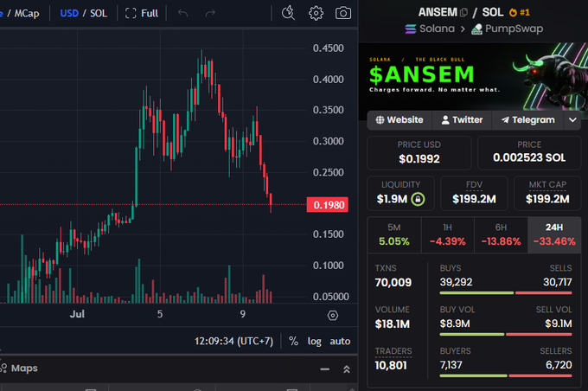Click the FDV $199.2M box

[474, 193]
